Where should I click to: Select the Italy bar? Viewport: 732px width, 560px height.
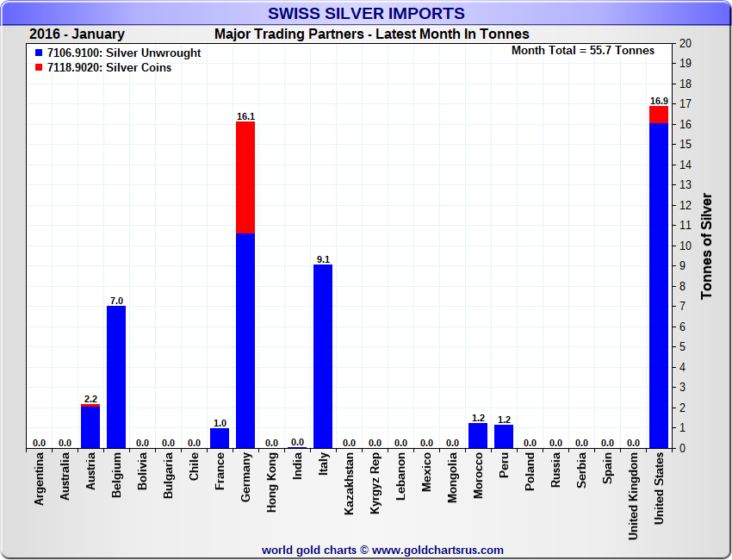[x=323, y=356]
